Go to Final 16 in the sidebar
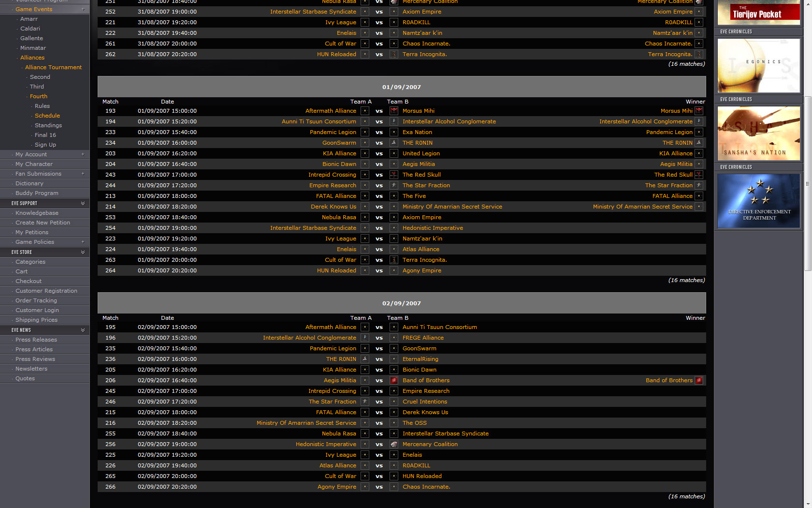Image resolution: width=812 pixels, height=508 pixels. click(45, 135)
